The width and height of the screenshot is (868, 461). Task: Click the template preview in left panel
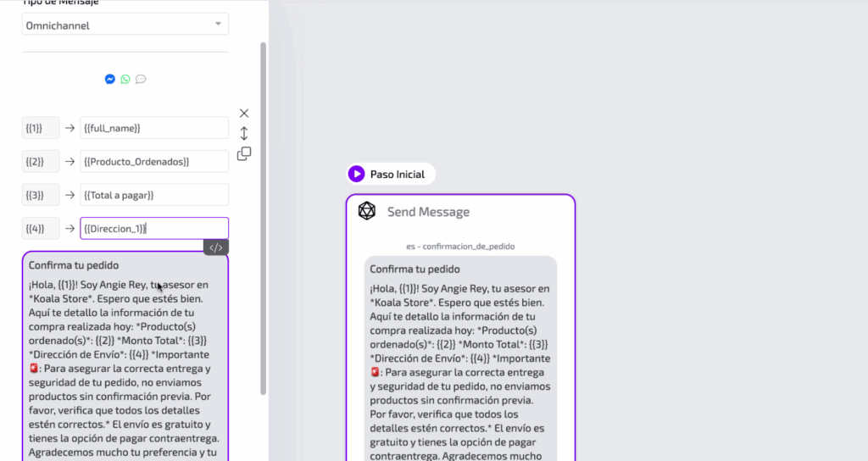(x=125, y=356)
